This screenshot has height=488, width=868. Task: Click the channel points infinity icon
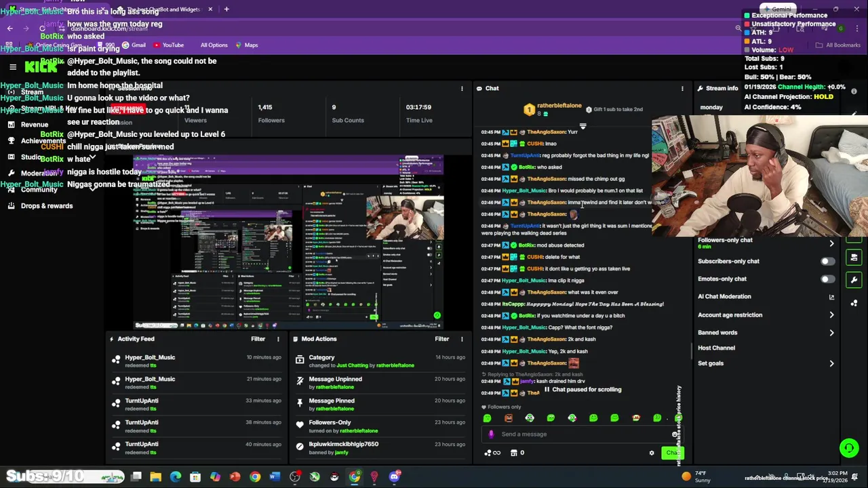pos(492,453)
